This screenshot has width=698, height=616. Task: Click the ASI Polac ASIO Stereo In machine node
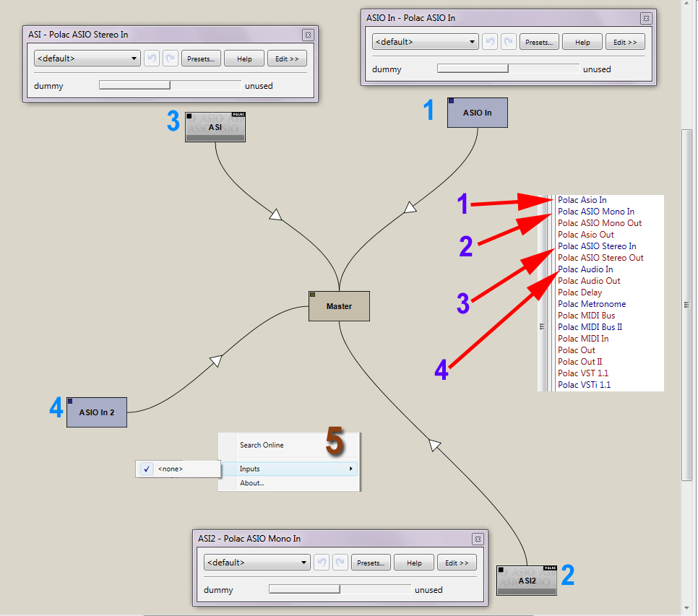pyautogui.click(x=215, y=127)
